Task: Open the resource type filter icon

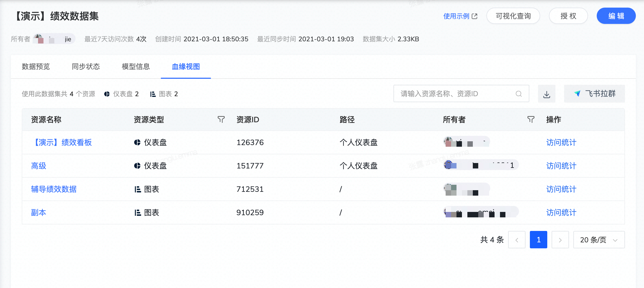Action: pyautogui.click(x=221, y=120)
